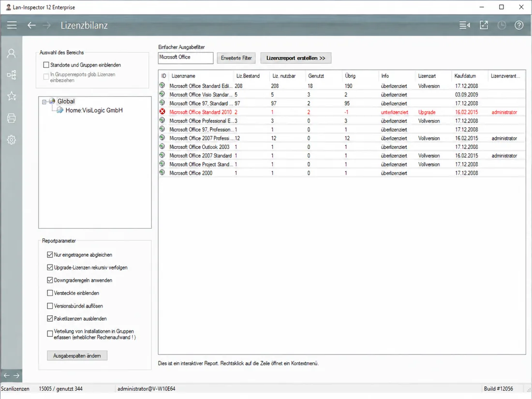Screen dimensions: 532x399
Task: Collapse the Global tree node
Action: click(x=44, y=102)
